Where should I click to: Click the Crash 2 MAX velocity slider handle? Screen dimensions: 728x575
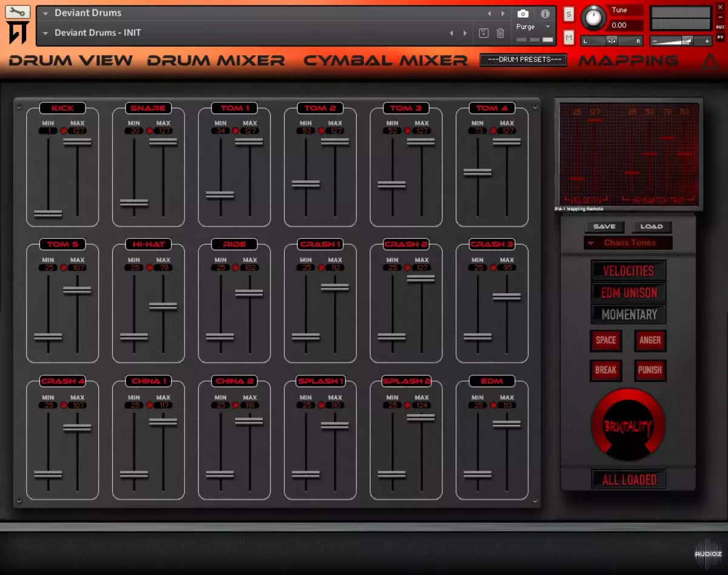coord(421,279)
